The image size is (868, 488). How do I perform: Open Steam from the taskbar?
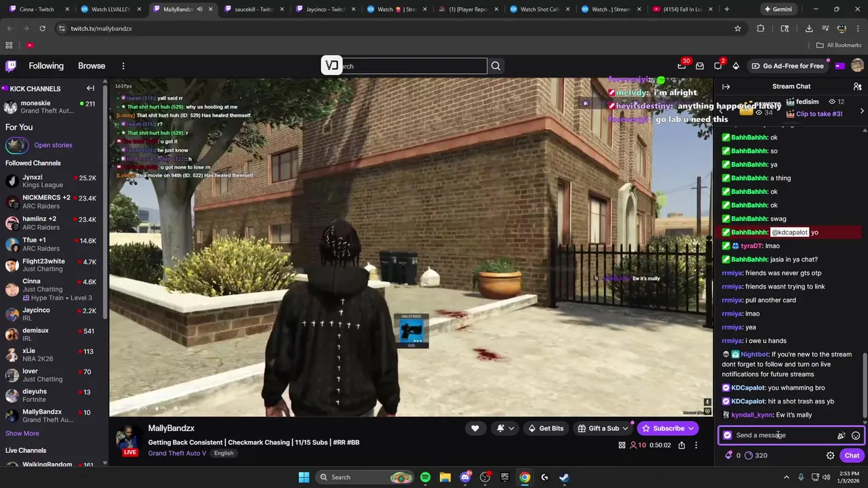tap(564, 477)
